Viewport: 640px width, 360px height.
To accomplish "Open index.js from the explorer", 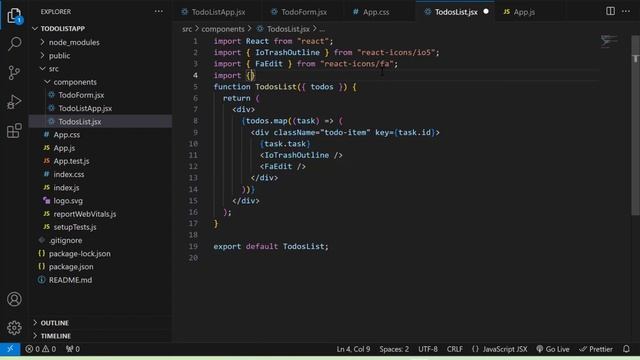I will pyautogui.click(x=100, y=188).
